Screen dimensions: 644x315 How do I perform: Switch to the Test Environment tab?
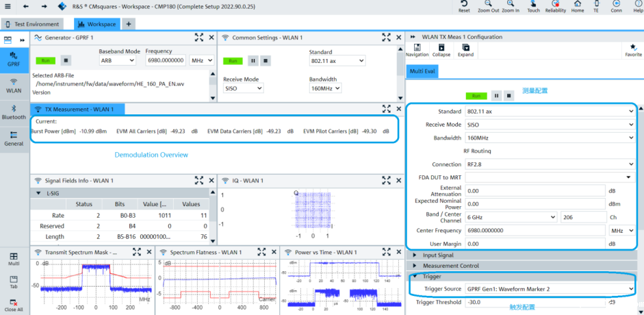click(32, 24)
